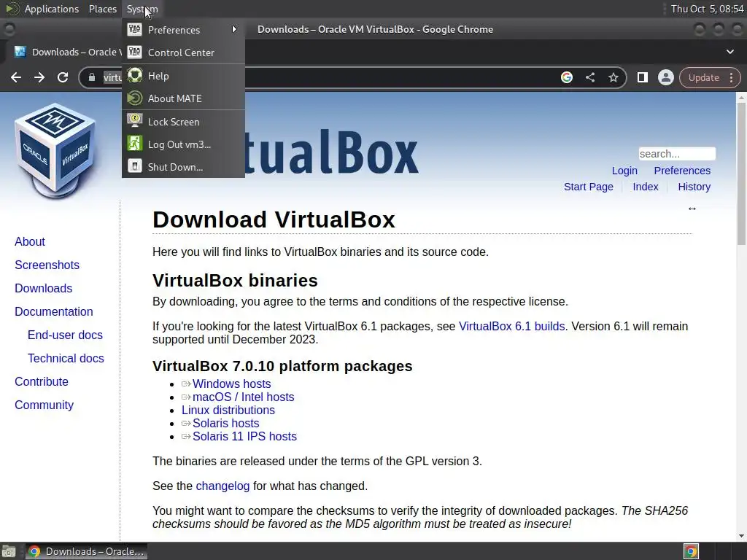Open the Index link
Screen dimensions: 747x560
[646, 187]
